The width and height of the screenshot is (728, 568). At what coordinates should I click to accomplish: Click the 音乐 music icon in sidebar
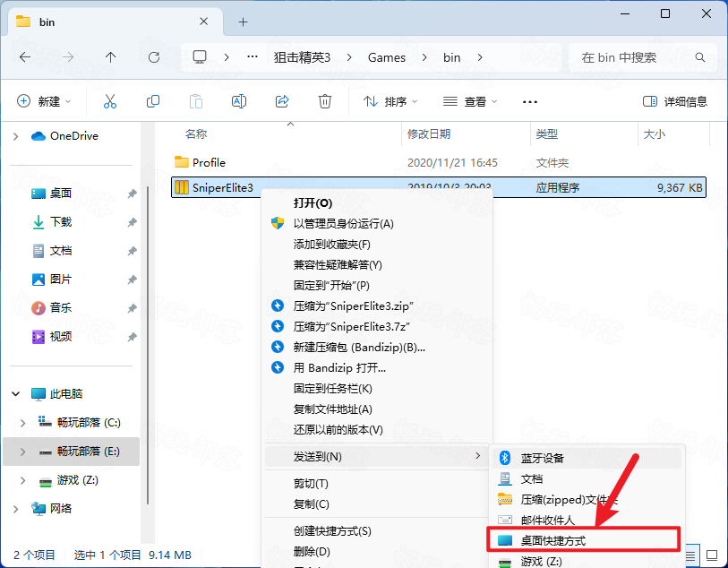[39, 307]
